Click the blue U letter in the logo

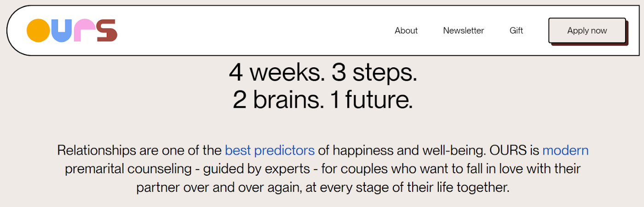pyautogui.click(x=62, y=31)
